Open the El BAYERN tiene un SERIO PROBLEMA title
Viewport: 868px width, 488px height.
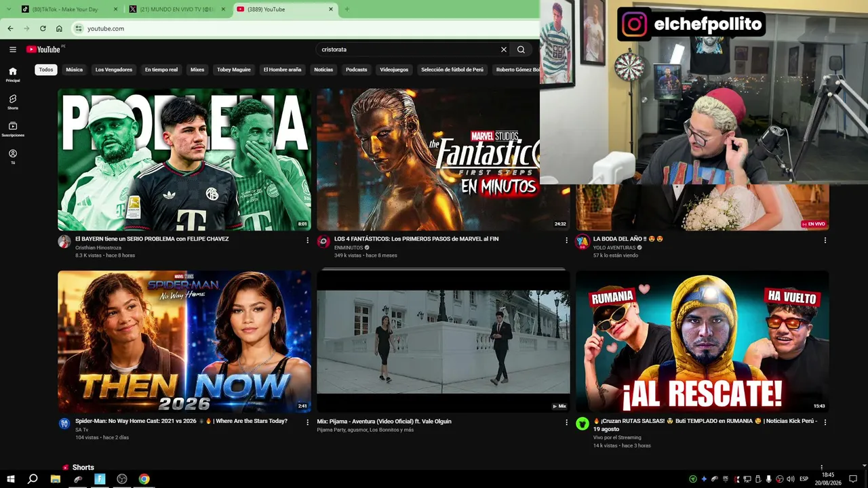pyautogui.click(x=152, y=239)
